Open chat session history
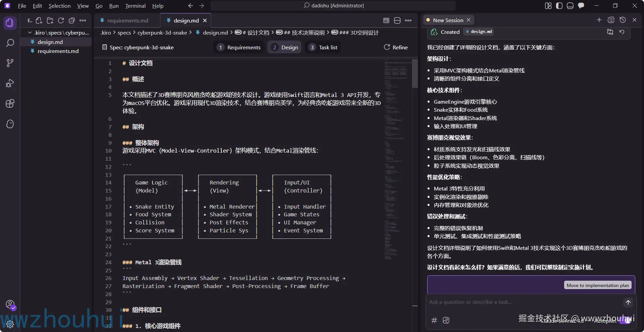Screen dimensions: 644x332 [x=623, y=20]
